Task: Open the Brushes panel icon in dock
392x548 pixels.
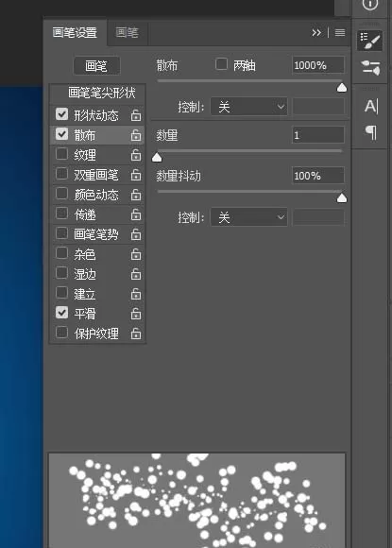Action: click(x=369, y=67)
